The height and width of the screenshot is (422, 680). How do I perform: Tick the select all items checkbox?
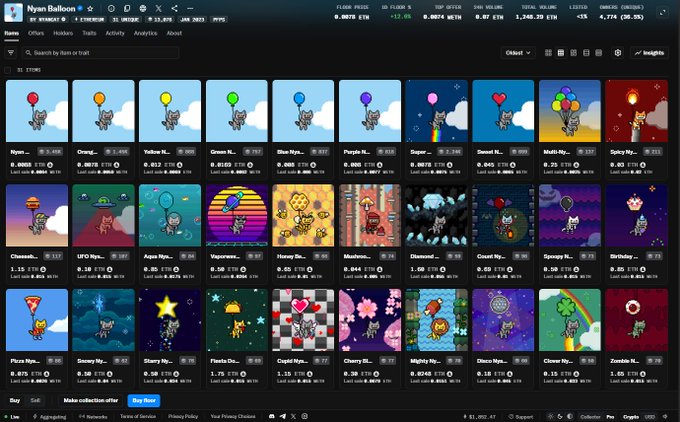7,70
